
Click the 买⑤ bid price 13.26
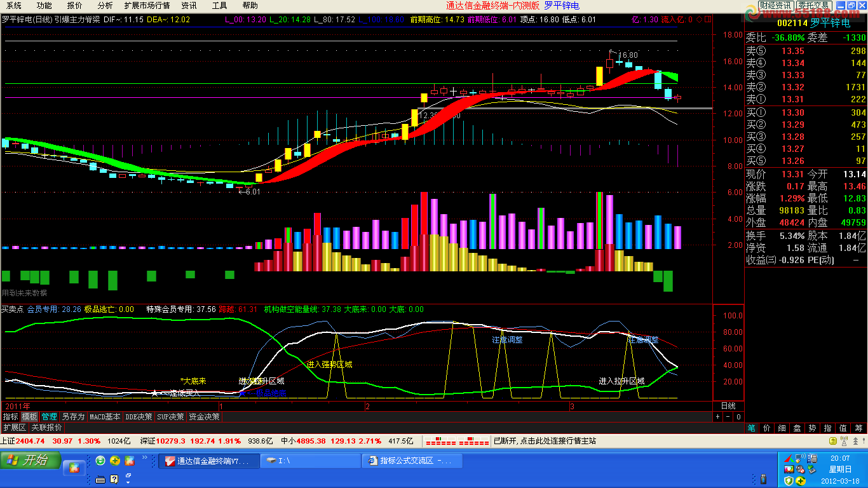tap(793, 161)
